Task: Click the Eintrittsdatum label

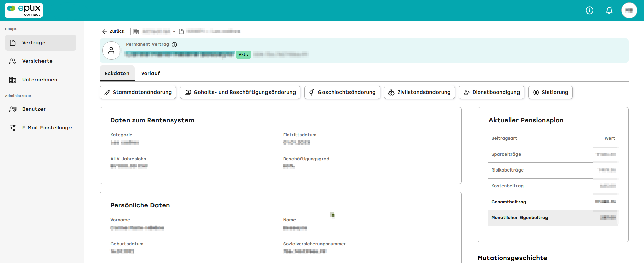Action: point(300,135)
